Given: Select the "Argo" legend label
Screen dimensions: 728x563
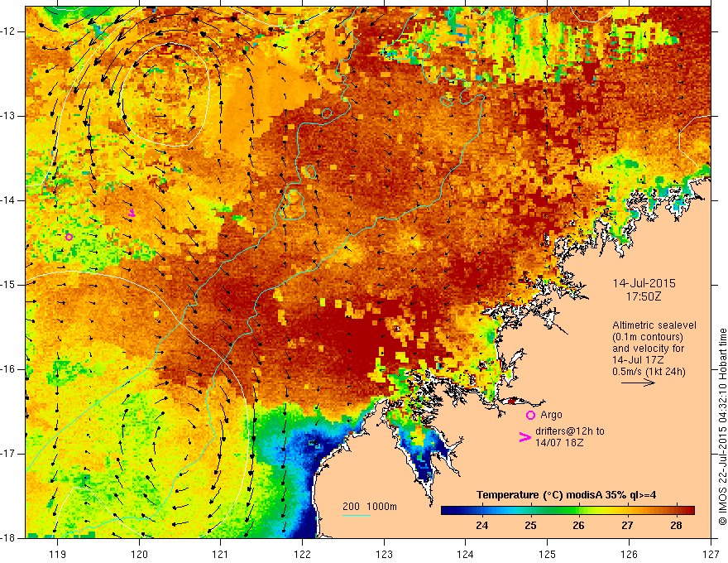Looking at the screenshot, I should click(551, 414).
